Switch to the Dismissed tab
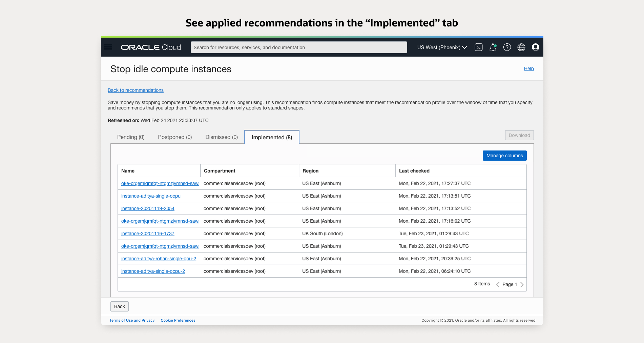Screen dimensions: 644x343 [x=221, y=137]
